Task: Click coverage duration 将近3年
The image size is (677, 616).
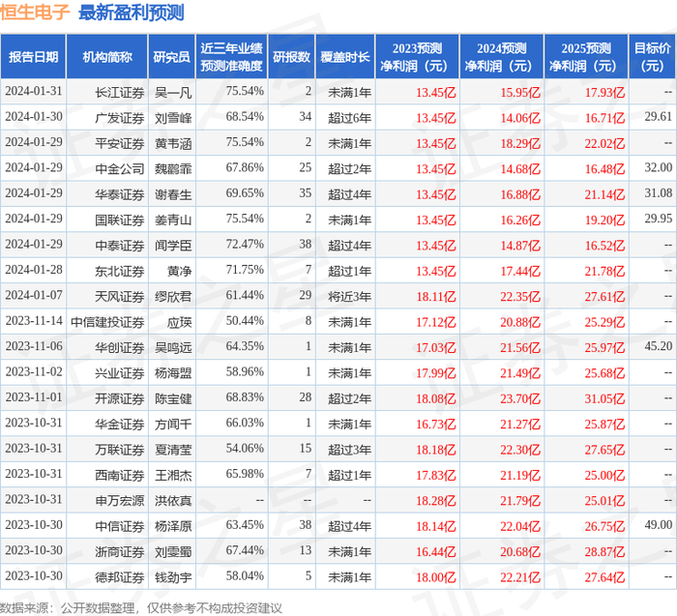Action: point(349,297)
